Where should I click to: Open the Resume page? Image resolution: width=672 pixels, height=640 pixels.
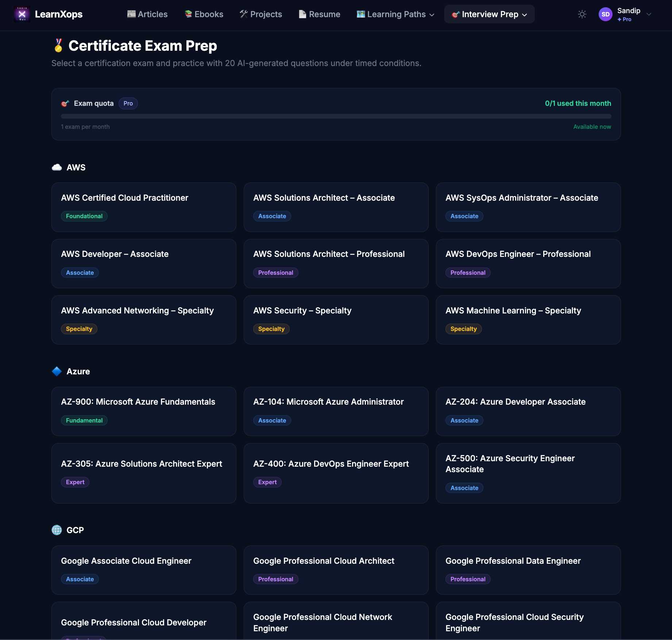pyautogui.click(x=320, y=14)
